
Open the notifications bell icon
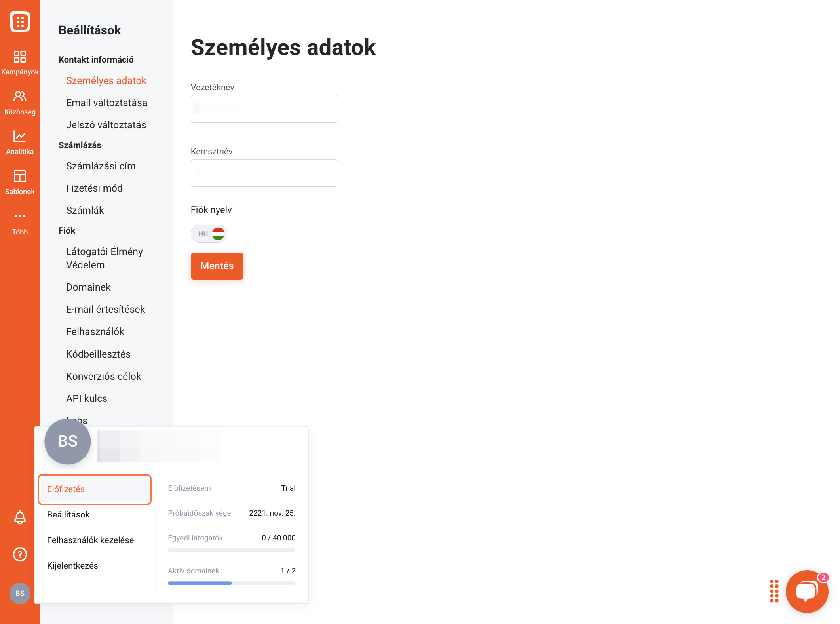[x=20, y=517]
